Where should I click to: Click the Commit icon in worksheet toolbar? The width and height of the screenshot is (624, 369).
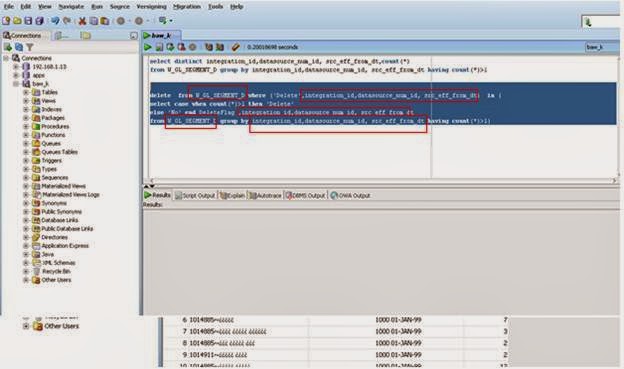coord(170,47)
